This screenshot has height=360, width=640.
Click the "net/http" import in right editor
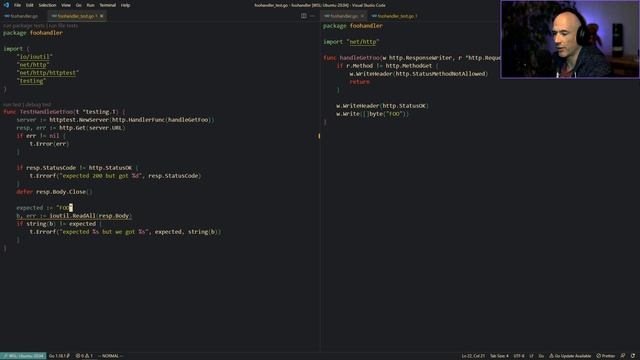pos(363,42)
